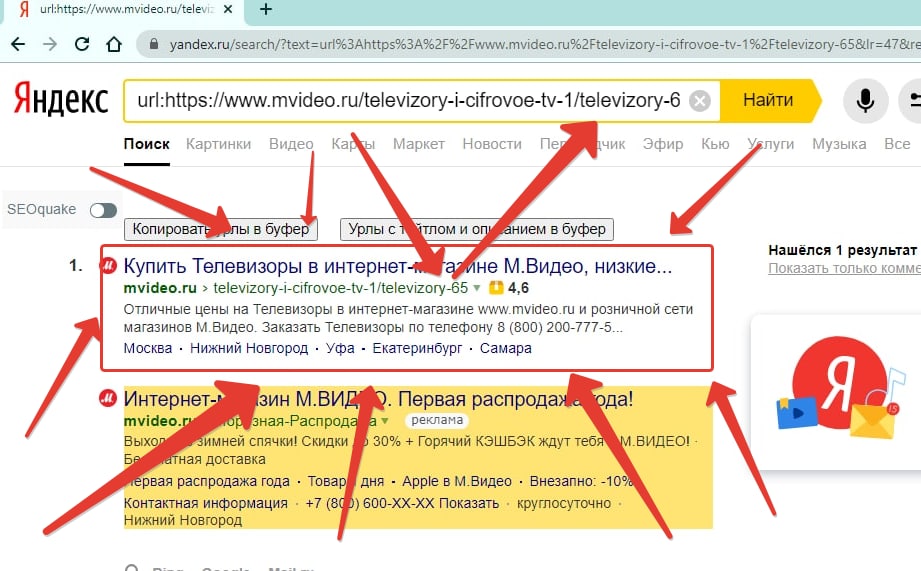Open the Все services tab
Screen dimensions: 921x571
coord(897,144)
